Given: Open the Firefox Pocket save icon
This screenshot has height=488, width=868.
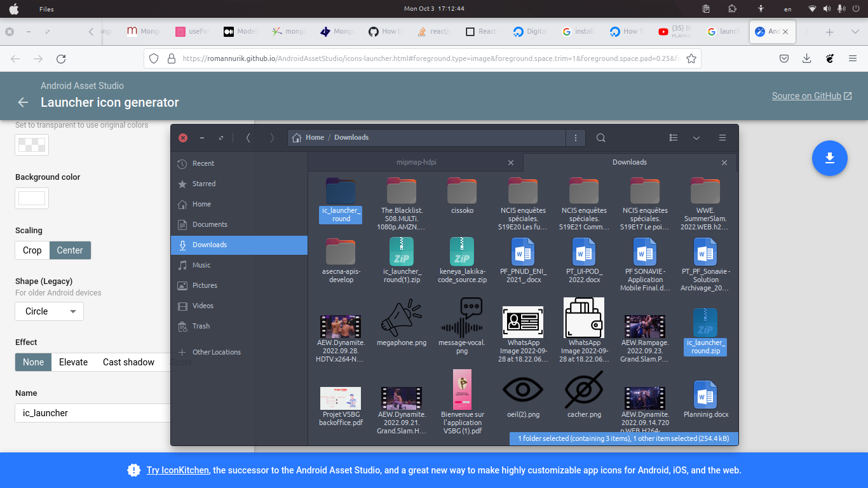Looking at the screenshot, I should pyautogui.click(x=784, y=58).
